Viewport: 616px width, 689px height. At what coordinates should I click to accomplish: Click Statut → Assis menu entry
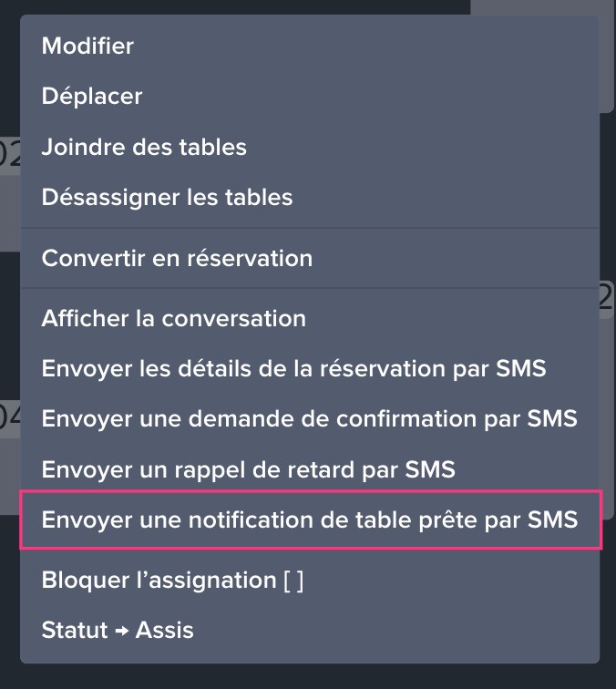118,630
